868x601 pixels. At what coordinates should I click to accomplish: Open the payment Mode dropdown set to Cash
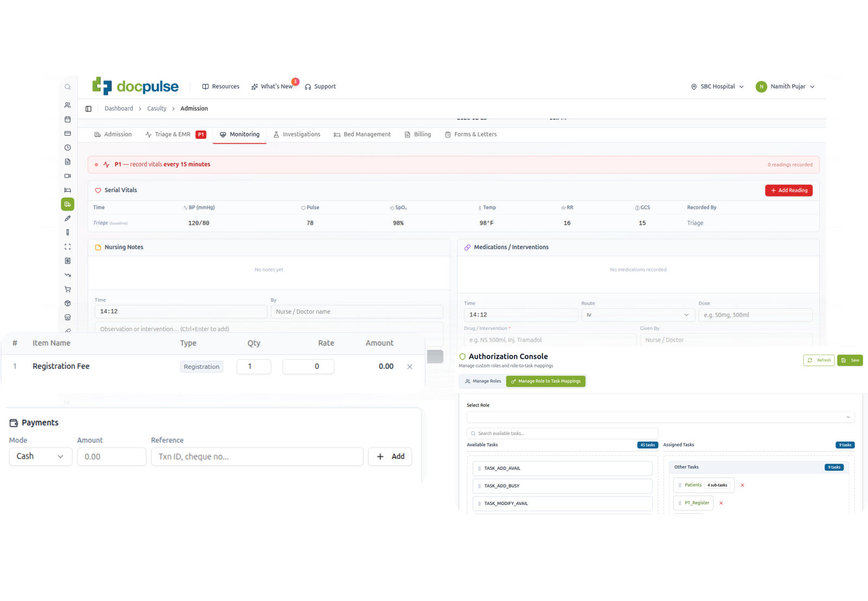40,457
